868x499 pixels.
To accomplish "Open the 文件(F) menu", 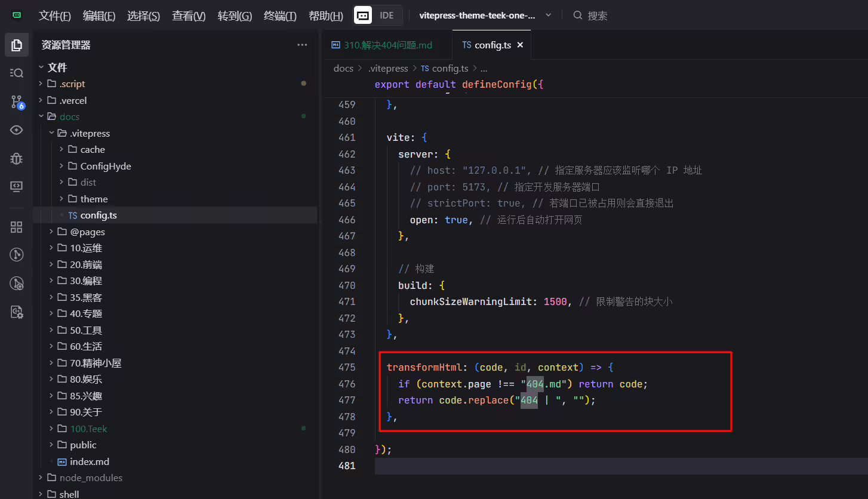I will pyautogui.click(x=54, y=16).
